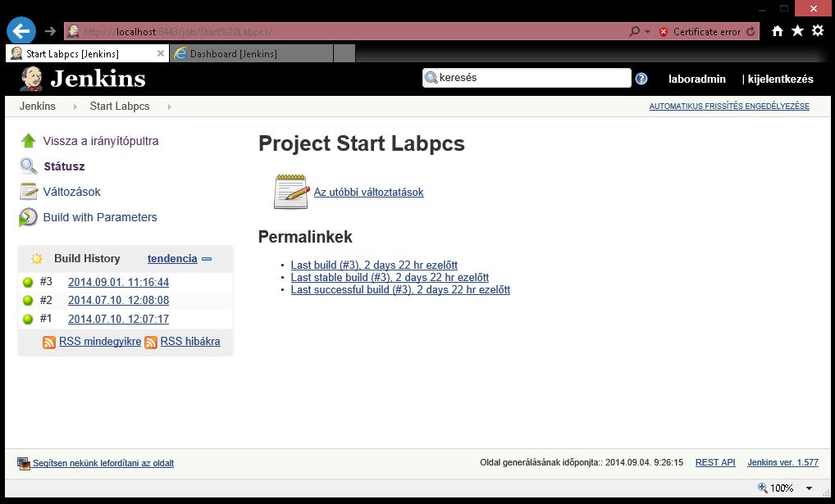Screen dimensions: 835x504
Task: Click the #1 build number
Action: (x=46, y=318)
